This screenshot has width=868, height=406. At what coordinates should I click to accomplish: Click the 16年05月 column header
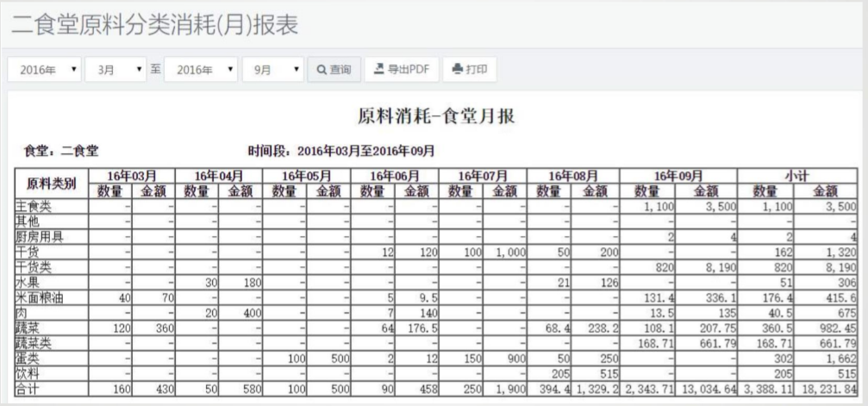pos(307,176)
